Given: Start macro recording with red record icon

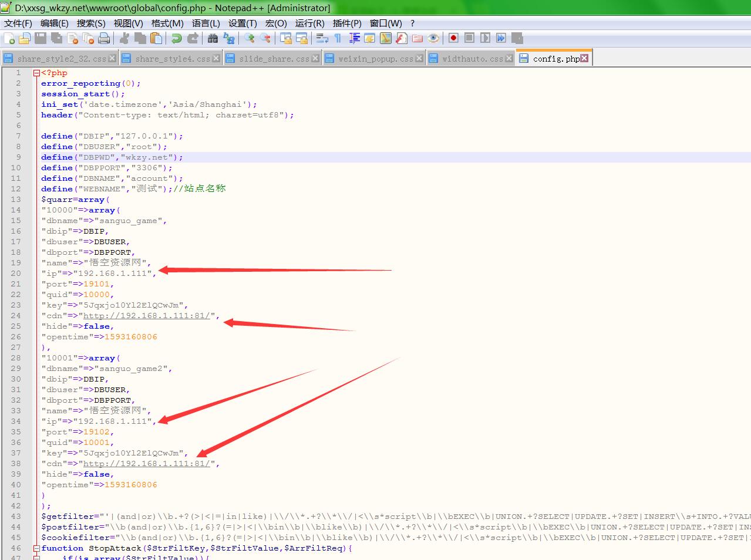Looking at the screenshot, I should 453,38.
